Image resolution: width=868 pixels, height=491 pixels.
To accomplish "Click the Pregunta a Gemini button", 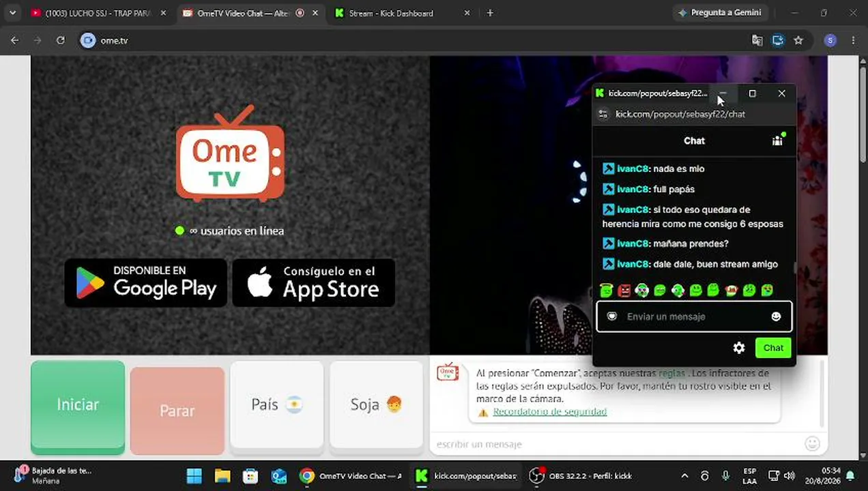I will coord(720,12).
